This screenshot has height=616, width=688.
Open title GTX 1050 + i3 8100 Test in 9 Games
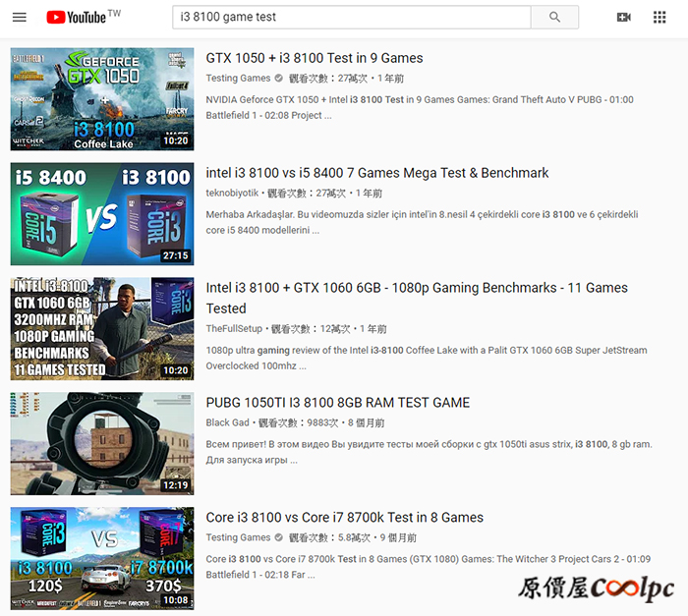315,58
